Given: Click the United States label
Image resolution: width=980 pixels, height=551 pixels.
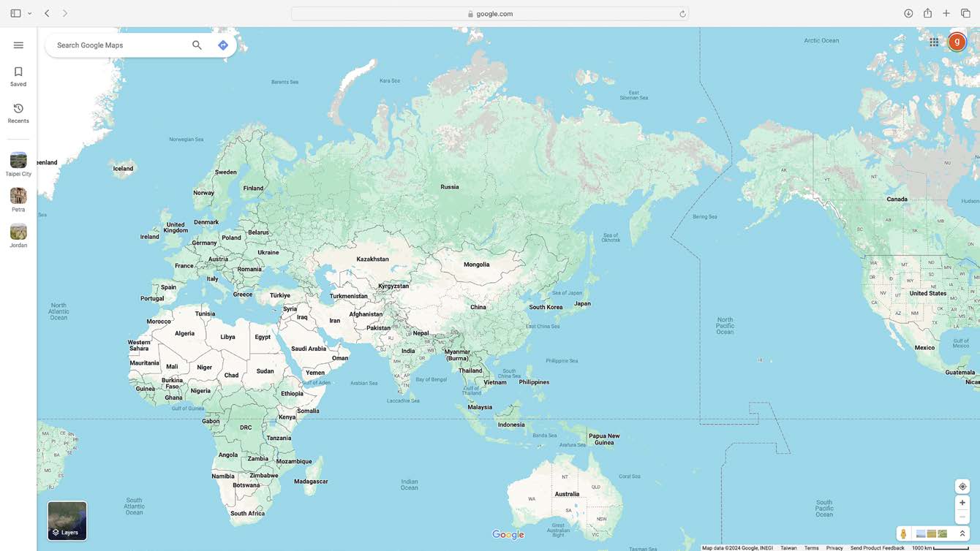Looking at the screenshot, I should [x=927, y=294].
